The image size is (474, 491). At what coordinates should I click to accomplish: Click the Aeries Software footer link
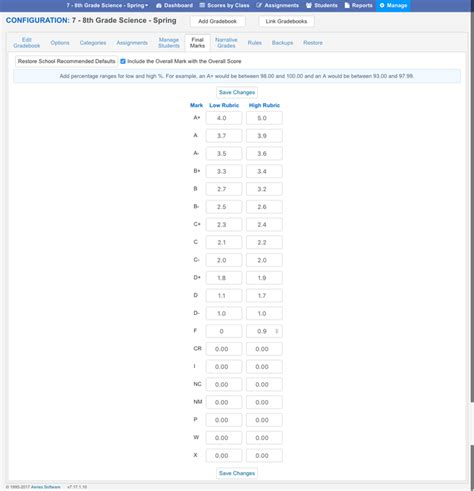pos(46,487)
